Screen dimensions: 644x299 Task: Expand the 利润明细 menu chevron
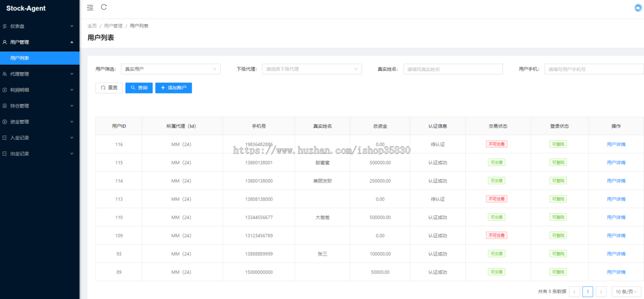pos(72,90)
